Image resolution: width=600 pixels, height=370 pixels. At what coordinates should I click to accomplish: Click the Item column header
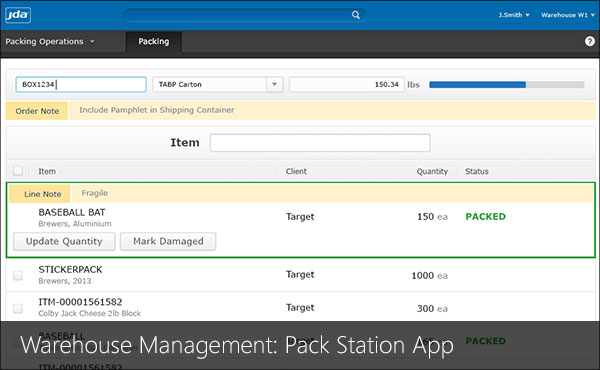(47, 171)
